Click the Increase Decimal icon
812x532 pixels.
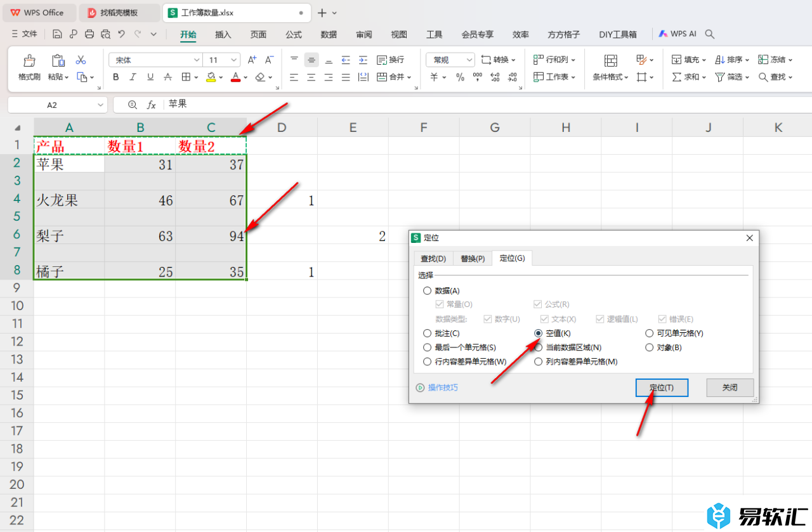(x=495, y=77)
